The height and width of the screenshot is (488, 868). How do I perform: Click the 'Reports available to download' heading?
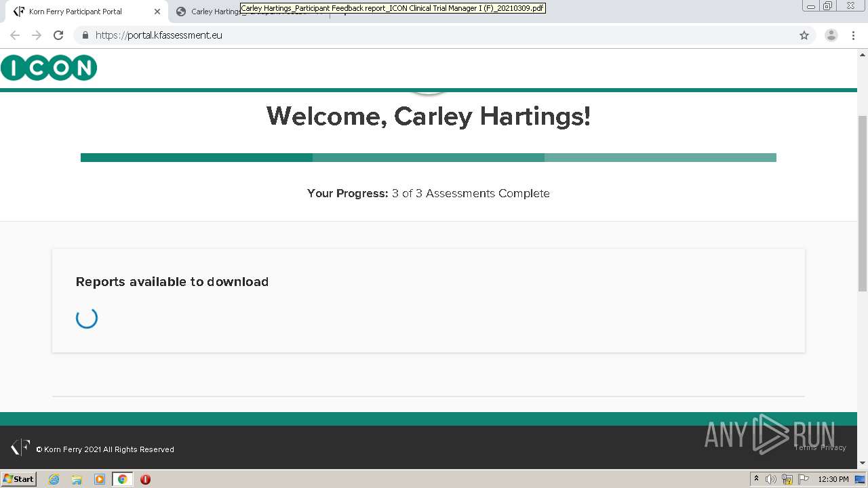[172, 282]
